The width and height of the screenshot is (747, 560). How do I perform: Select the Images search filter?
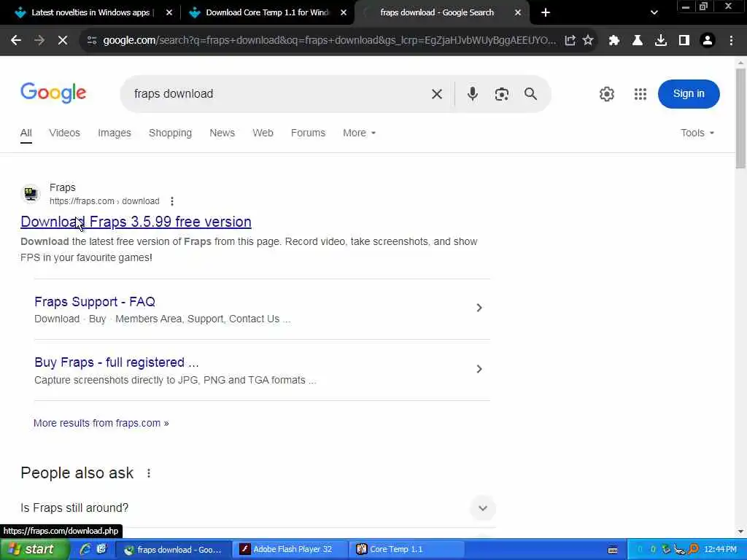point(115,133)
